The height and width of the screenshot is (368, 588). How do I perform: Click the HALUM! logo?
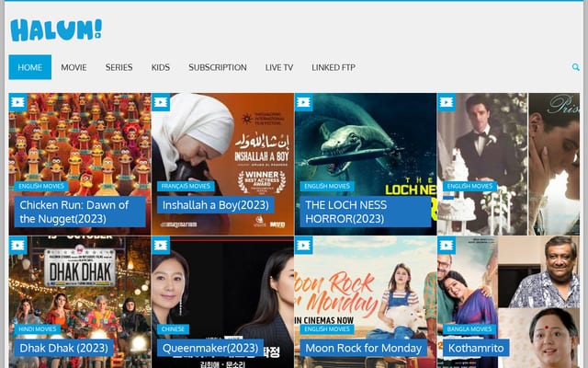pyautogui.click(x=56, y=30)
